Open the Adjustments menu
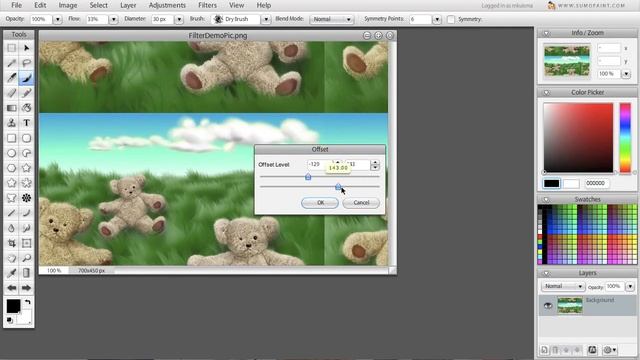 click(167, 5)
